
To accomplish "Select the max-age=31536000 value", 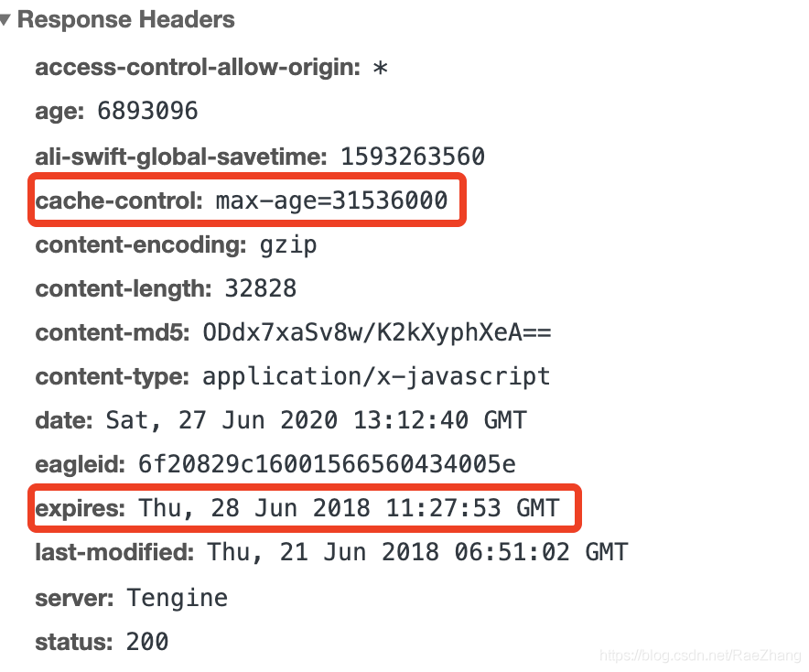I will click(x=331, y=201).
